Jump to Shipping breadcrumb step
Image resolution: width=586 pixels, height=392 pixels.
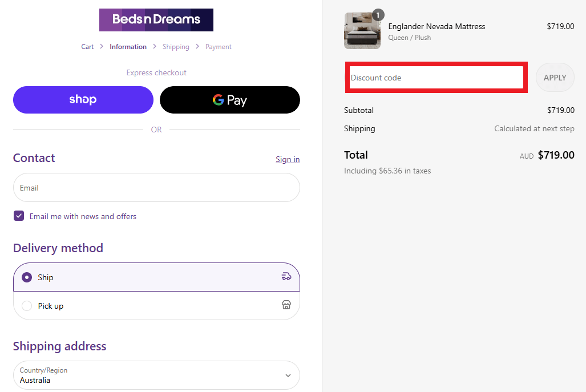pos(176,47)
